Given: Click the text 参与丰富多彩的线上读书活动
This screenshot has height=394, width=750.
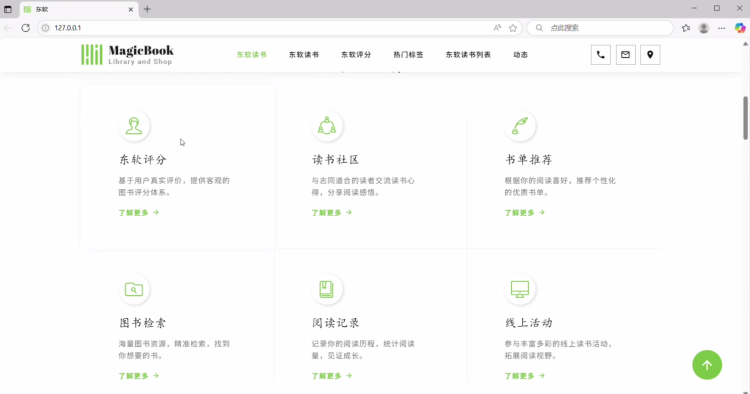Looking at the screenshot, I should pyautogui.click(x=558, y=344).
